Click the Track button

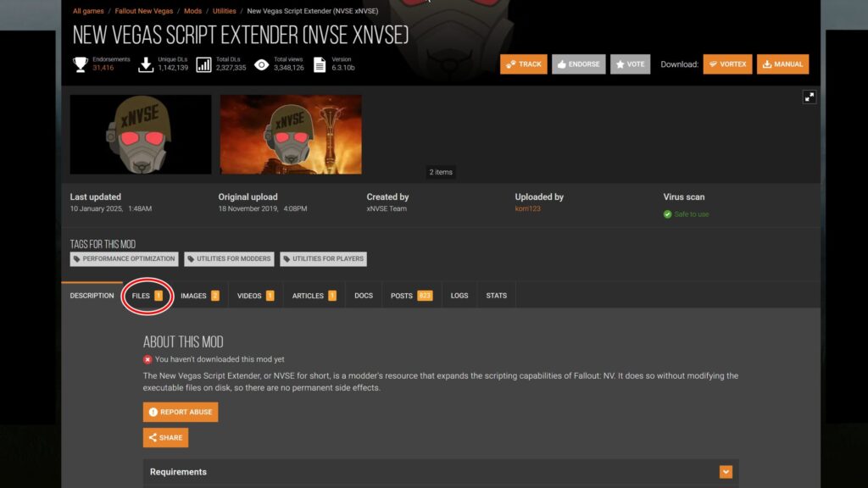(523, 64)
